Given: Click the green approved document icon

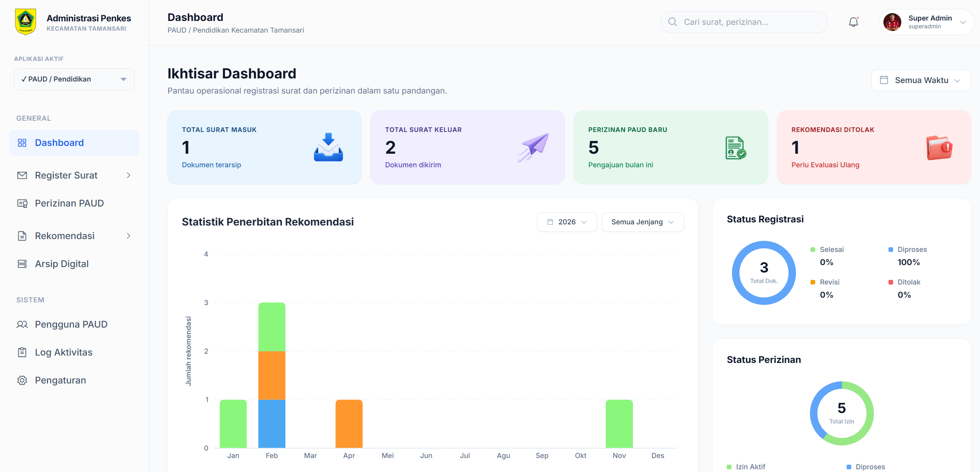Looking at the screenshot, I should coord(736,148).
